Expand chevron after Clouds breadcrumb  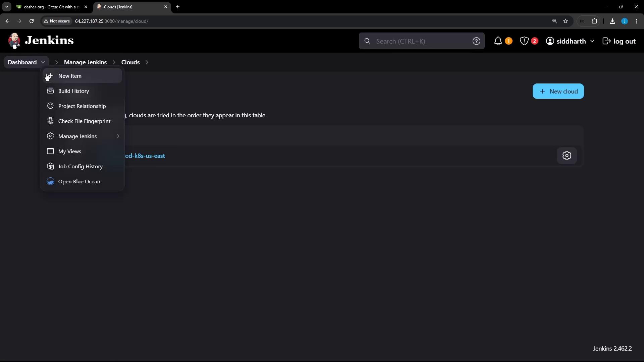(x=147, y=62)
